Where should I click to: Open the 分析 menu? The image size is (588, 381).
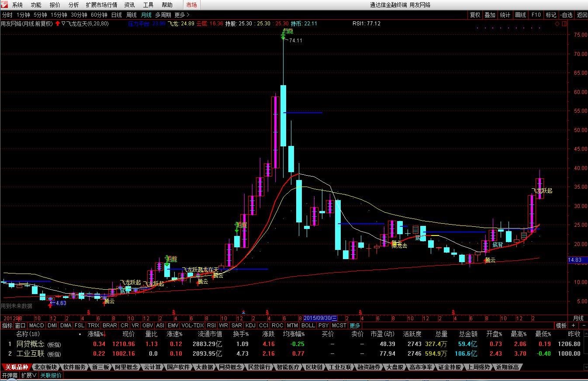[74, 5]
